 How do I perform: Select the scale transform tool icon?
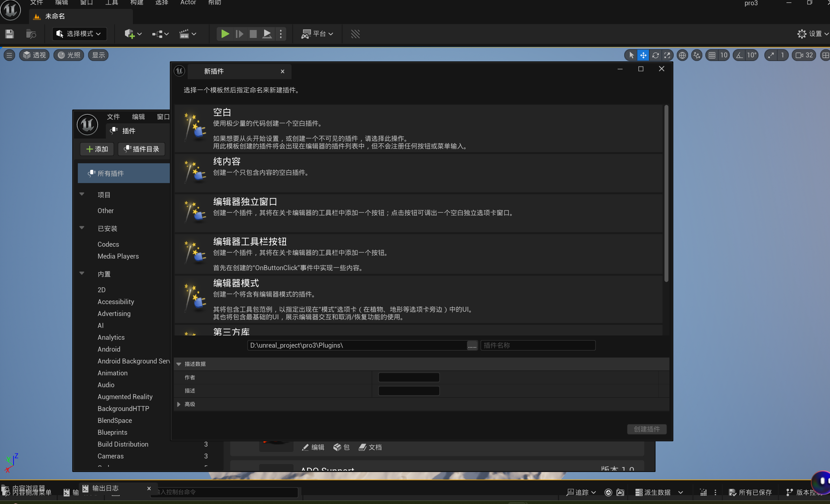667,55
